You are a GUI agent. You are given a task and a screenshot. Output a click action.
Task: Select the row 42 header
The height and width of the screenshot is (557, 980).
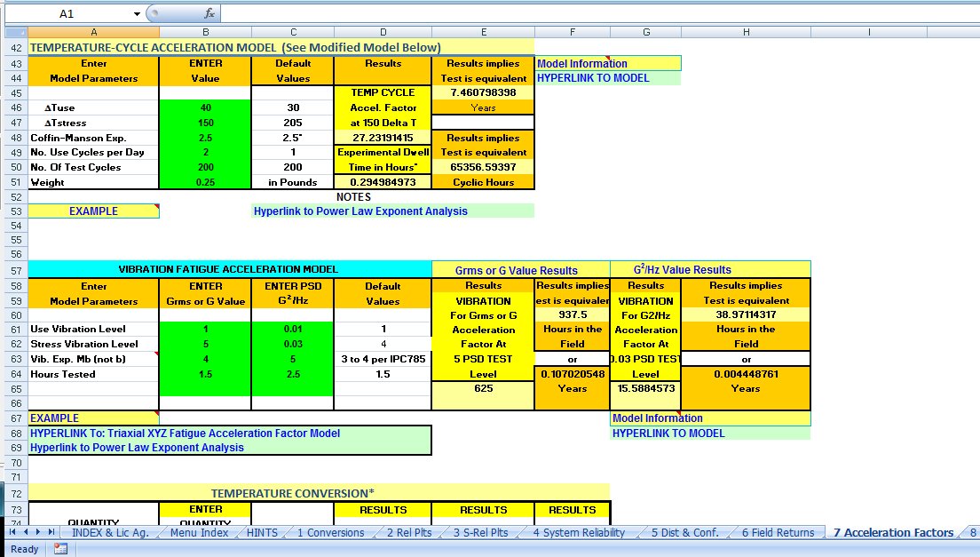[x=16, y=47]
